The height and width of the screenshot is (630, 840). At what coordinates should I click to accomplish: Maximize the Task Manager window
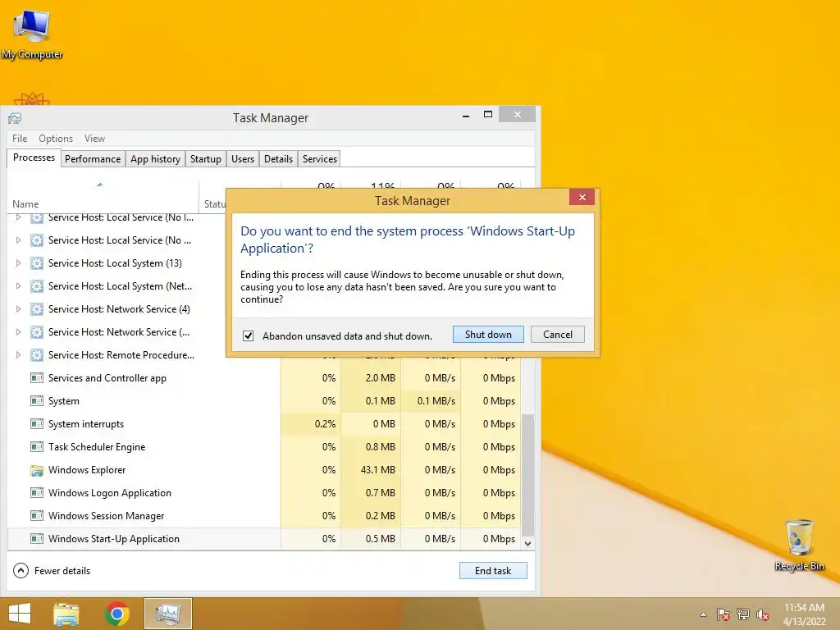tap(487, 115)
